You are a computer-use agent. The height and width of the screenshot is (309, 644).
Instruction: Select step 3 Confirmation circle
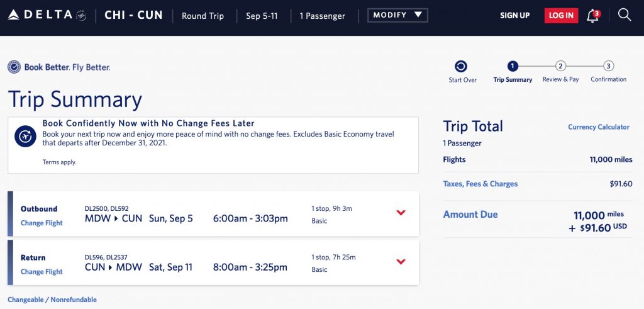pos(608,66)
